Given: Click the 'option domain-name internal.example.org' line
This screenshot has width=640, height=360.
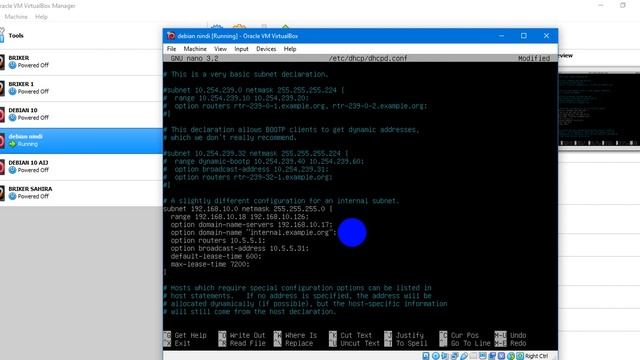Looking at the screenshot, I should pos(253,233).
